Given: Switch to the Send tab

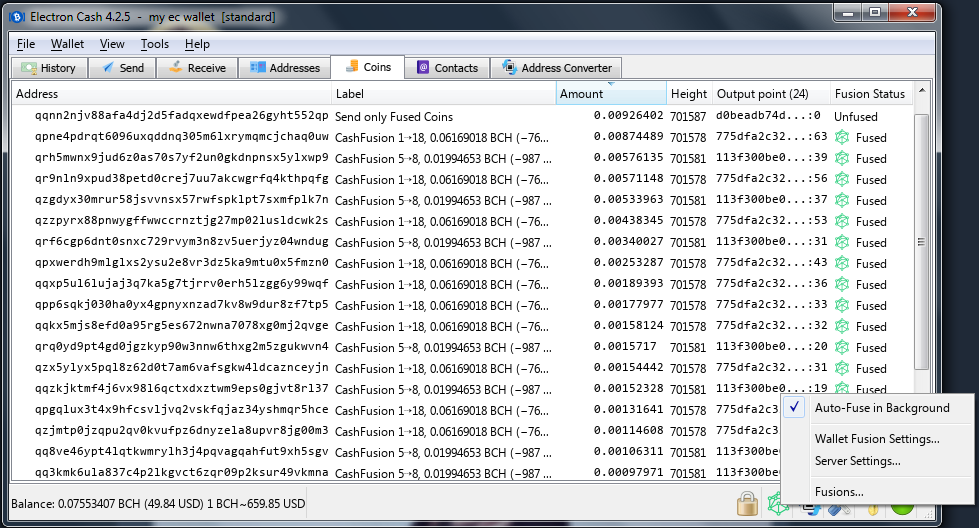Looking at the screenshot, I should click(x=122, y=68).
